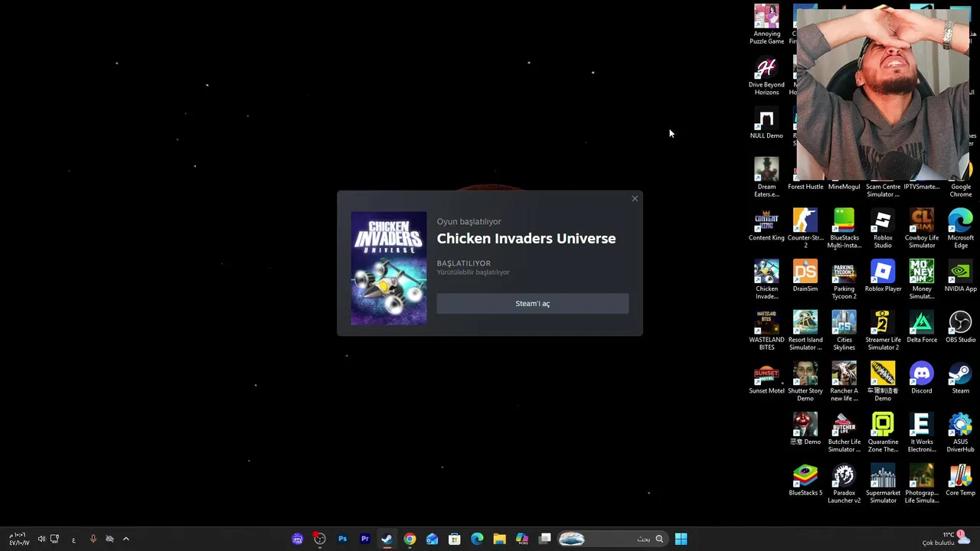This screenshot has height=551, width=980.
Task: Open Microsoft Store from the taskbar
Action: point(455,539)
